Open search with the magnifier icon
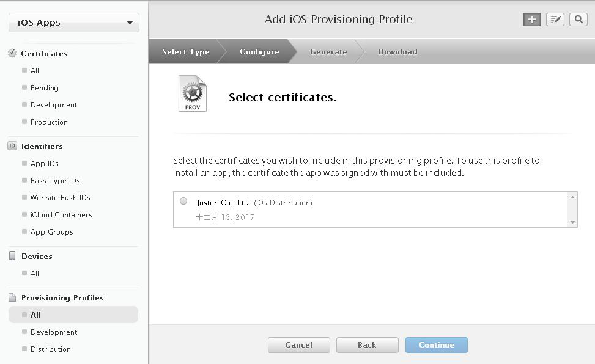595x364 pixels. point(578,20)
